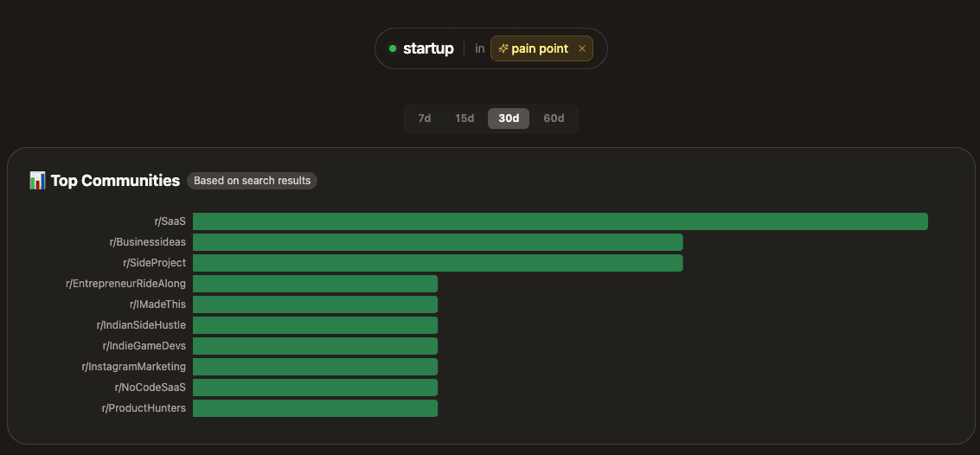Remove the pain point filter chip
Viewport: 980px width, 455px height.
click(x=582, y=49)
